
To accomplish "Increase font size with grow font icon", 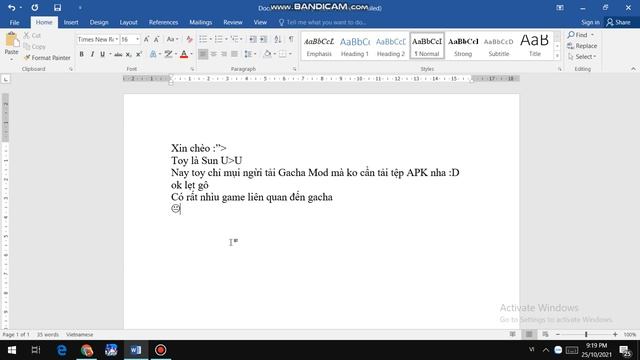I will tap(146, 39).
